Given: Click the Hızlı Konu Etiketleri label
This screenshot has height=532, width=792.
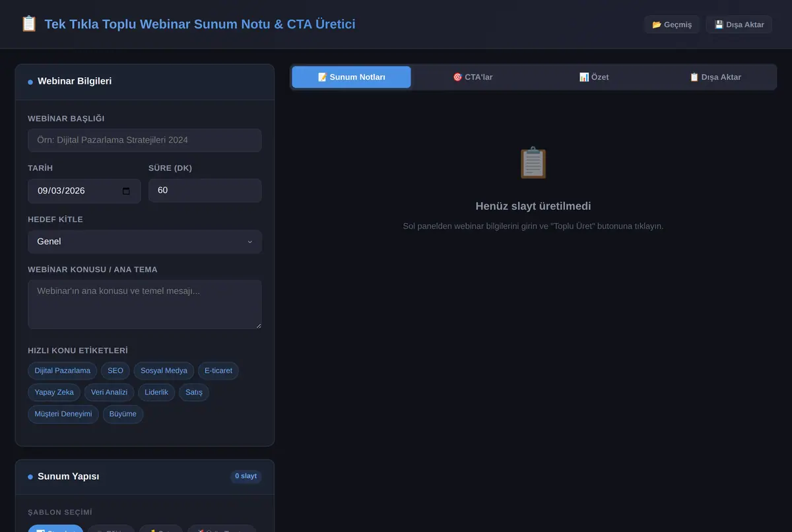Looking at the screenshot, I should click(78, 350).
